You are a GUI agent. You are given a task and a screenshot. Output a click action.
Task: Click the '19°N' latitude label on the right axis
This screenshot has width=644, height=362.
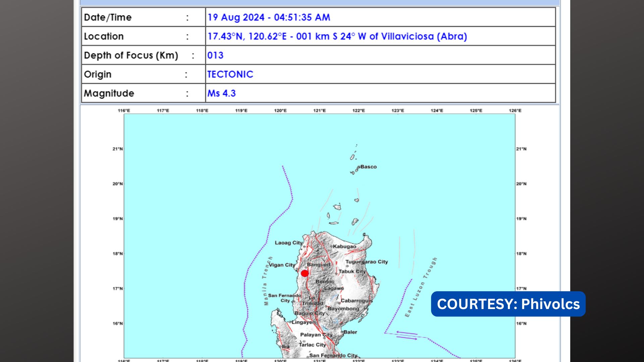pos(521,219)
